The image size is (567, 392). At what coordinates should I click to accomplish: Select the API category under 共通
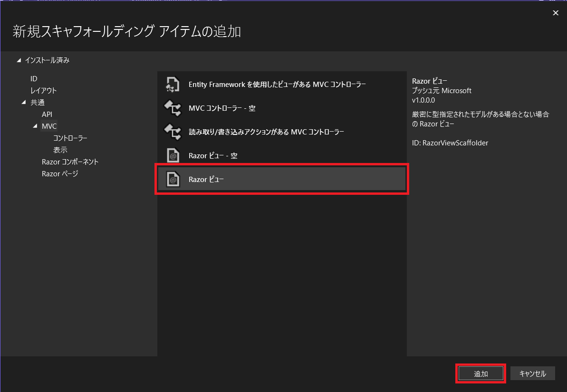(x=47, y=114)
